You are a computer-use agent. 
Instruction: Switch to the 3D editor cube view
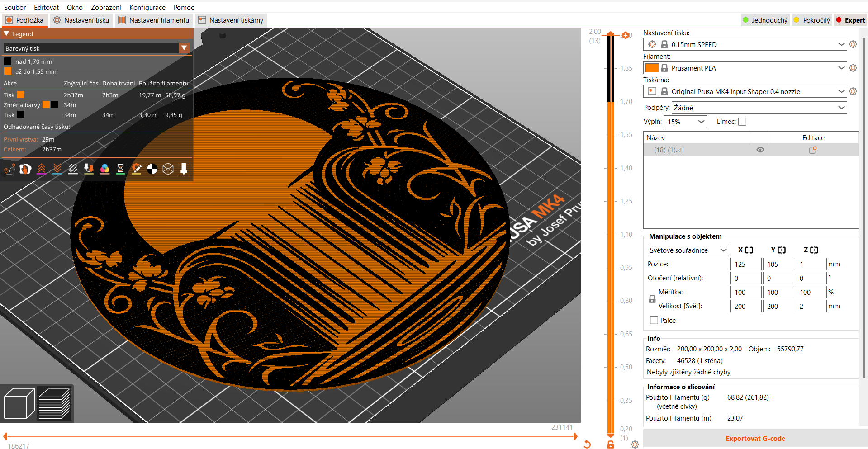coord(19,403)
